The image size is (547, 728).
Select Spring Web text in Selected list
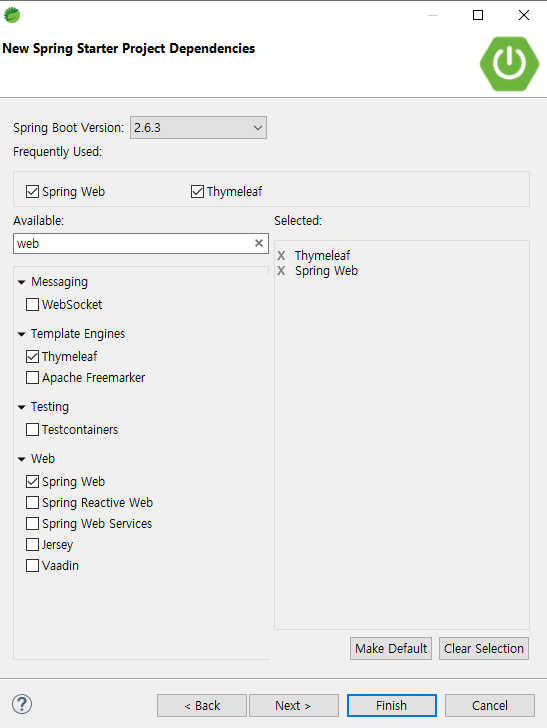click(x=326, y=271)
